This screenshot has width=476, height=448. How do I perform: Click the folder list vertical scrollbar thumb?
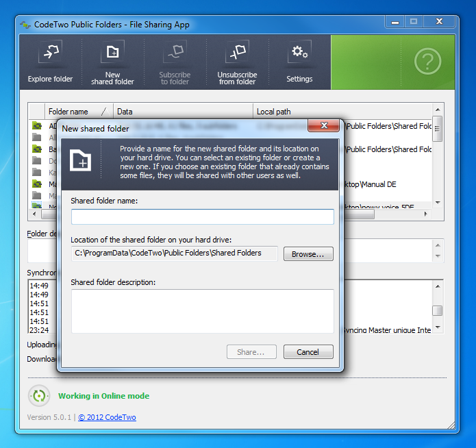[x=438, y=129]
